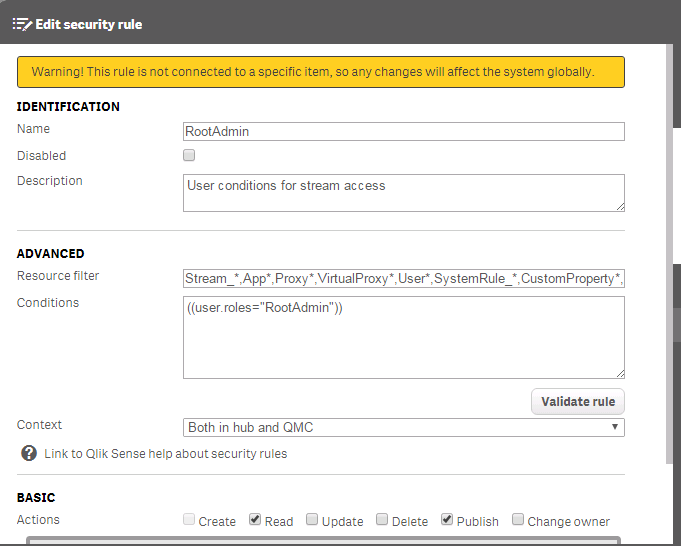Enable the Update action checkbox
Image resolution: width=681 pixels, height=546 pixels.
click(312, 520)
